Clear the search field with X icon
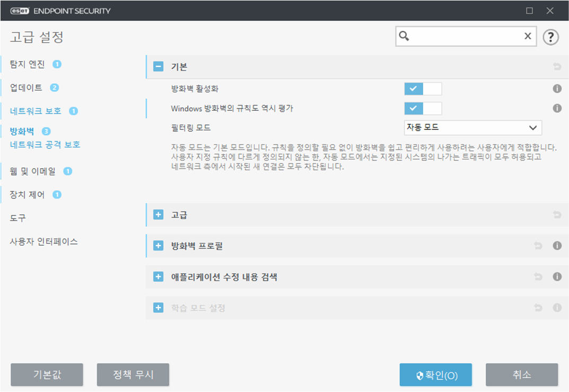 (x=528, y=36)
